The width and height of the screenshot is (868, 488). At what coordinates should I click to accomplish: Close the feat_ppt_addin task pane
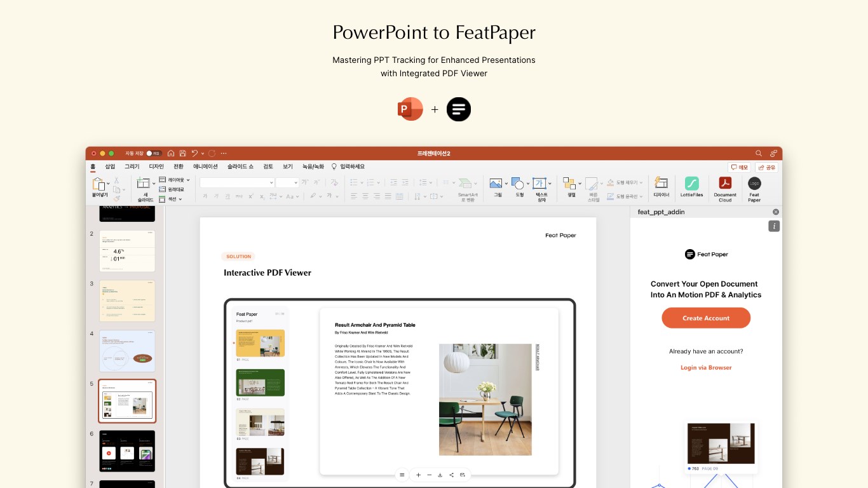776,212
